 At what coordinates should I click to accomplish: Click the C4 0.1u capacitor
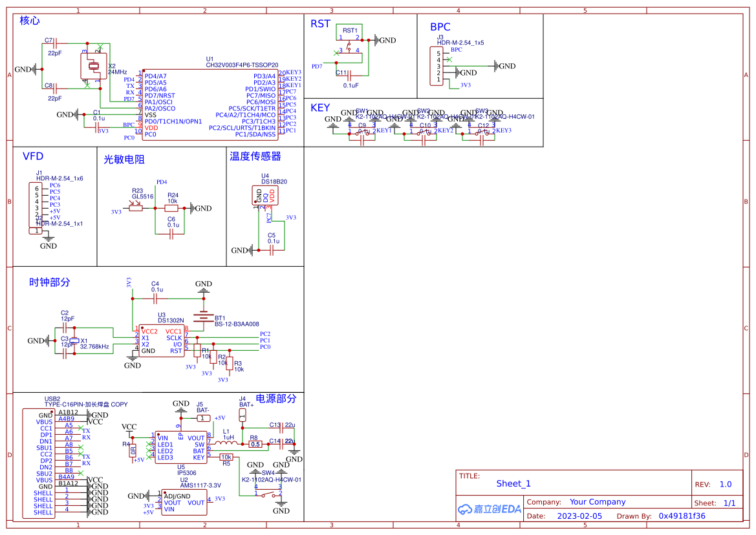point(157,299)
